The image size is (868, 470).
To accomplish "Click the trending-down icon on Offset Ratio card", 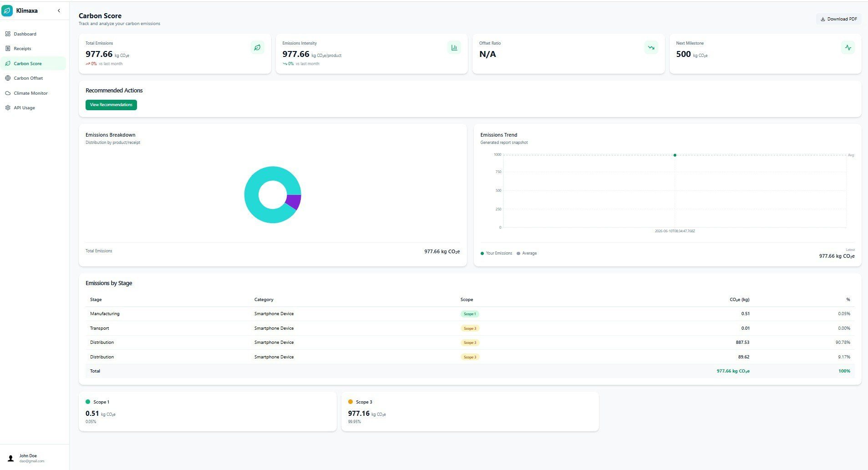I will [x=651, y=47].
